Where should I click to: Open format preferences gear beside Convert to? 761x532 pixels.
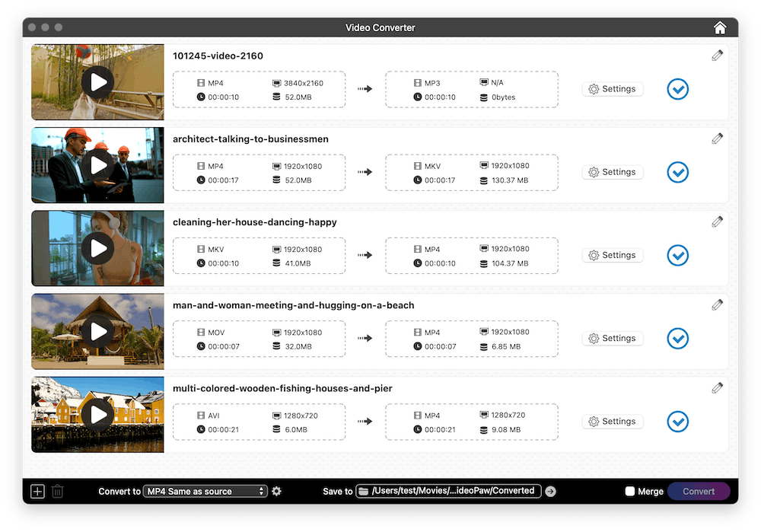point(277,492)
